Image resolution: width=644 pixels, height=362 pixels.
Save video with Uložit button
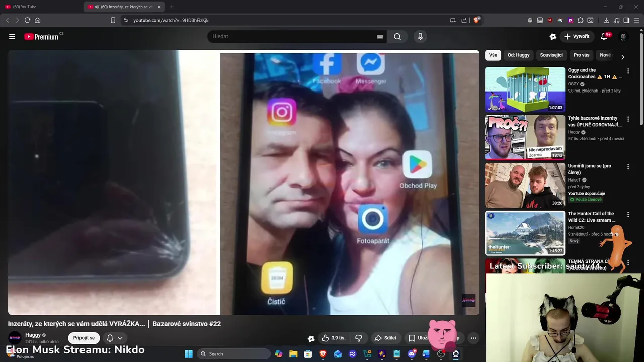(418, 338)
